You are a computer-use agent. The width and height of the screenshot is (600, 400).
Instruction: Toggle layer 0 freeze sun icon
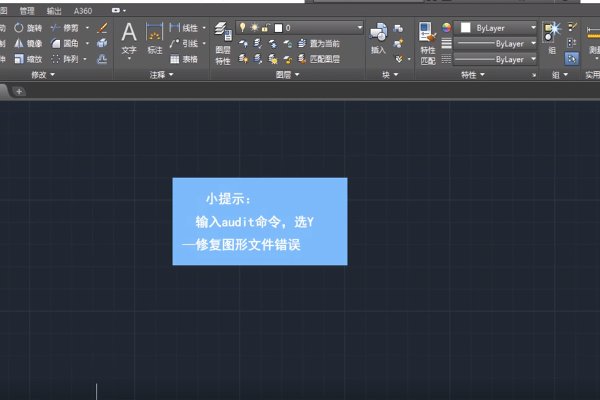254,28
